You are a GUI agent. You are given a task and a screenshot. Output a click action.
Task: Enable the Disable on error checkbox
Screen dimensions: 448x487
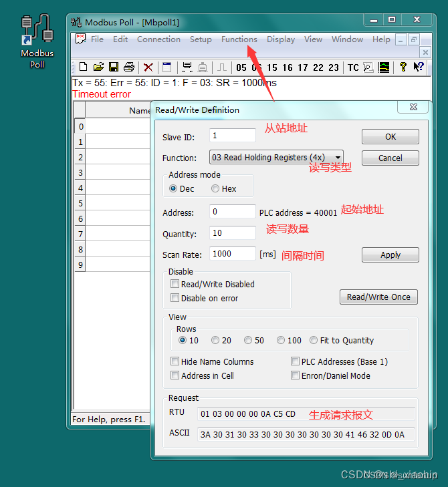(175, 298)
